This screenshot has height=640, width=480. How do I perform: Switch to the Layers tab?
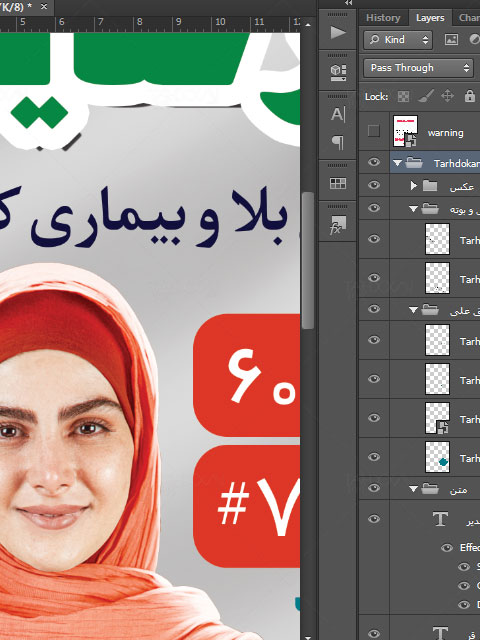click(430, 18)
